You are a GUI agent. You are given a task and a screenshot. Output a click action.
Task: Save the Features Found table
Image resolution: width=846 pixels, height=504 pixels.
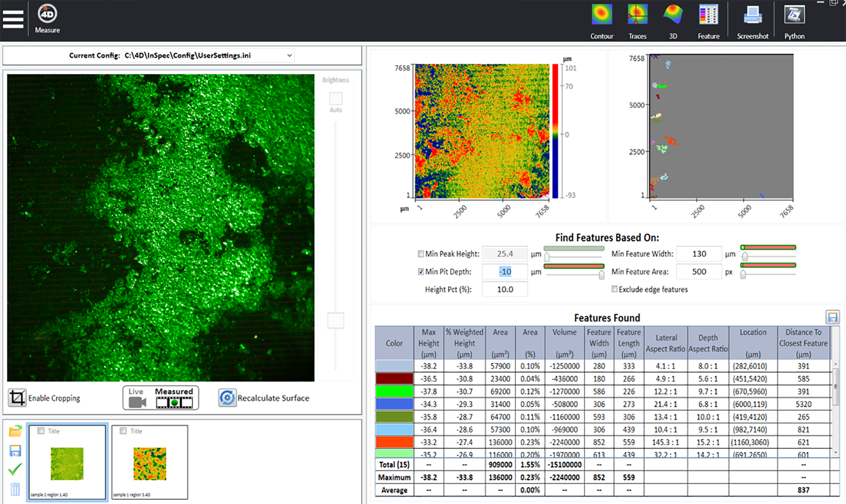click(x=832, y=317)
